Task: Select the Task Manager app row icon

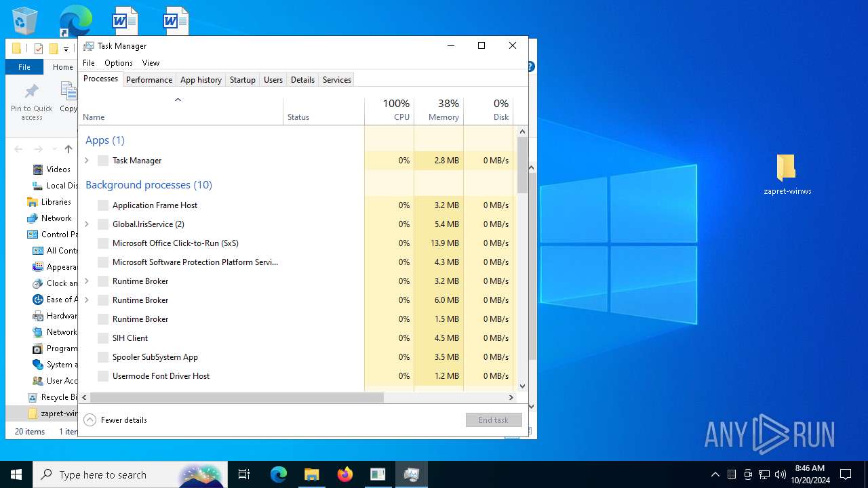Action: tap(103, 161)
